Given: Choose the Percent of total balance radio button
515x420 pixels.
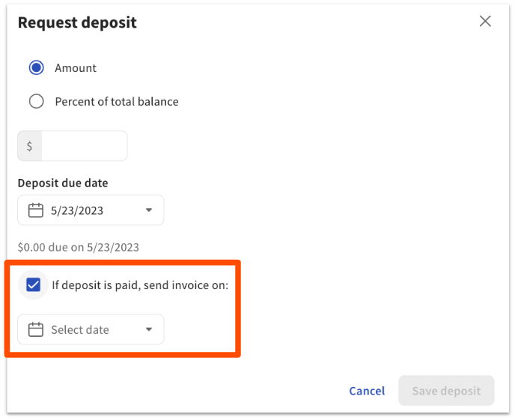Looking at the screenshot, I should 36,101.
